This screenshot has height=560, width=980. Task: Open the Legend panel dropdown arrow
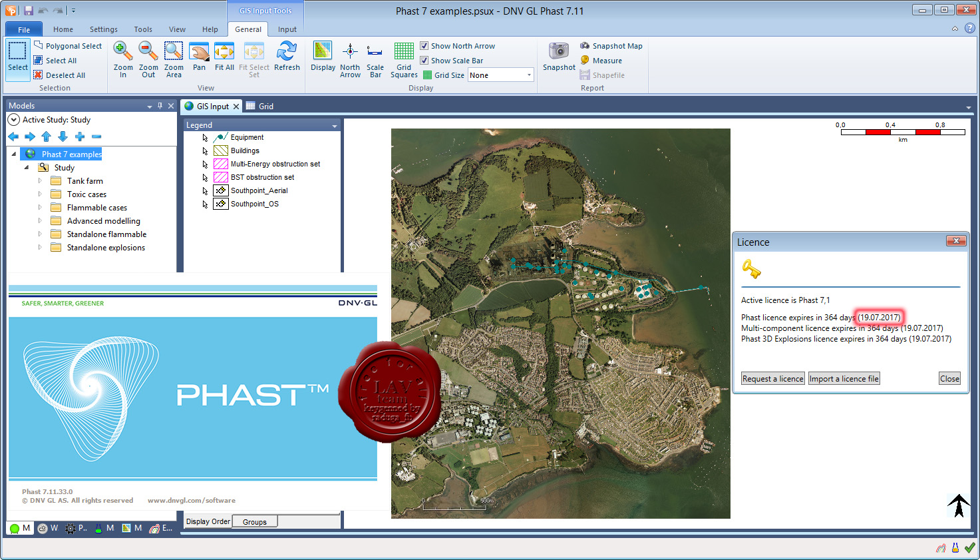click(x=334, y=125)
